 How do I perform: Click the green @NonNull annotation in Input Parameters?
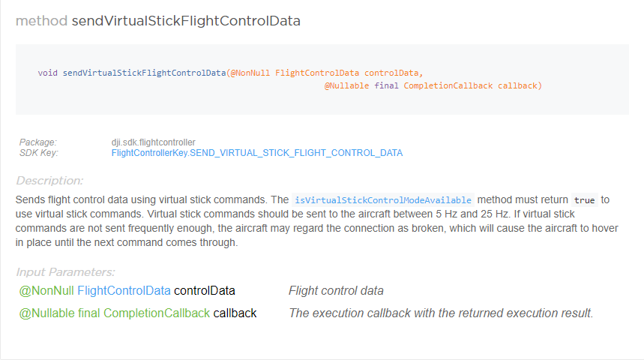click(x=46, y=291)
